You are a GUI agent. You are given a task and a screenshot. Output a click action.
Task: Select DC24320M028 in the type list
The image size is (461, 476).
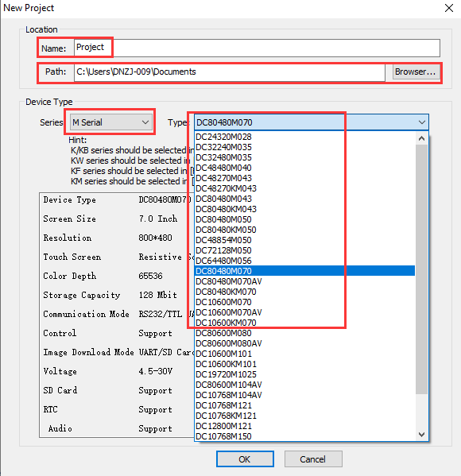click(304, 137)
